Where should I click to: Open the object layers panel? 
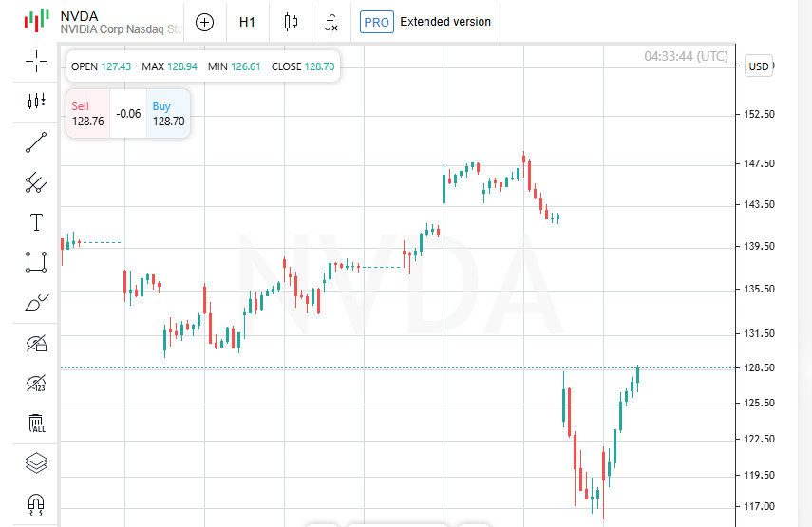click(x=36, y=463)
